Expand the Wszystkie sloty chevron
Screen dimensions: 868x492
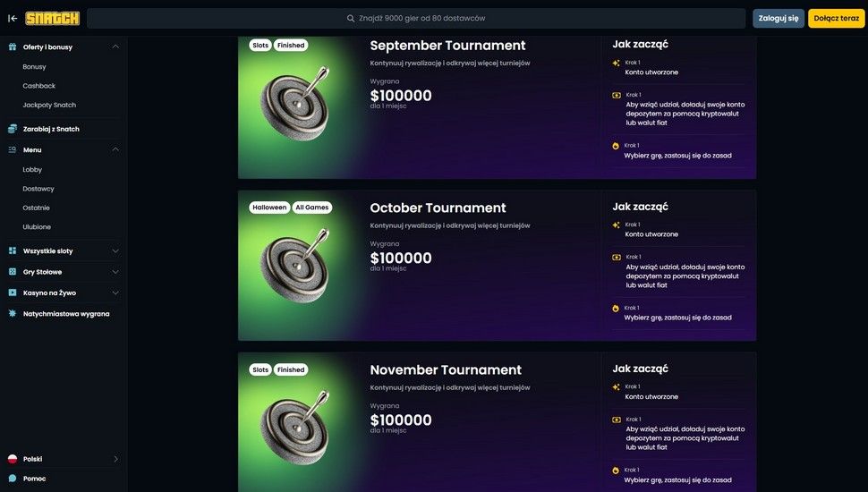click(115, 250)
